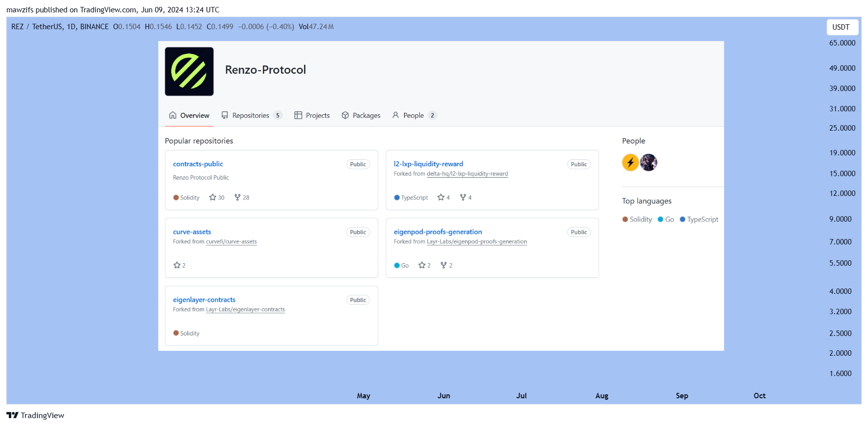
Task: Click the fork icon on l2-lxp-liquidity-reward
Action: 463,197
